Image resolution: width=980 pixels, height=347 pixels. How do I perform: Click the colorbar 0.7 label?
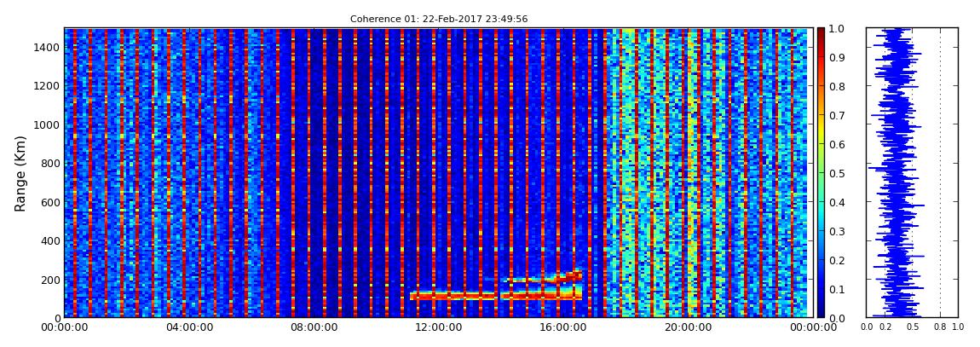pyautogui.click(x=836, y=116)
